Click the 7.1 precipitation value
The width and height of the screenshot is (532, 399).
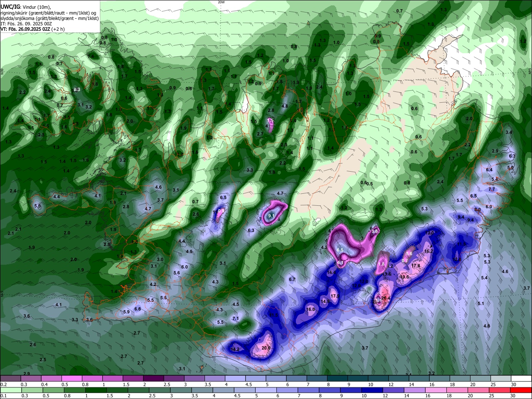coord(235,318)
